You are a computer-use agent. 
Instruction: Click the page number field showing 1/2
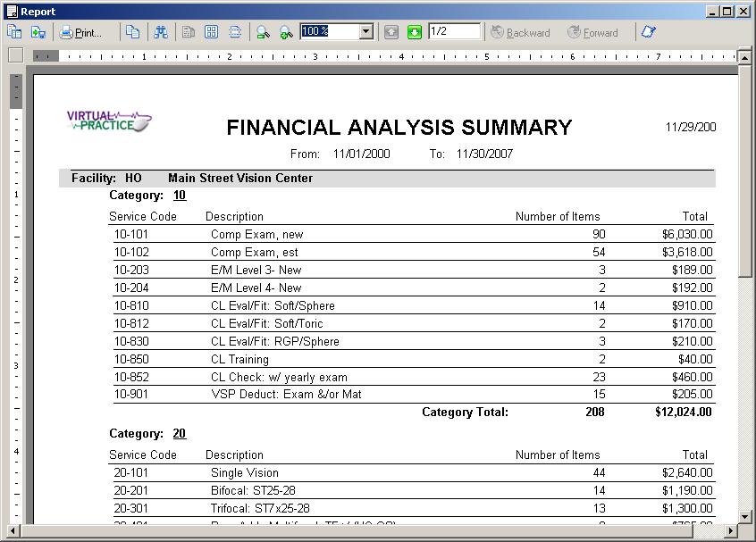(x=453, y=32)
